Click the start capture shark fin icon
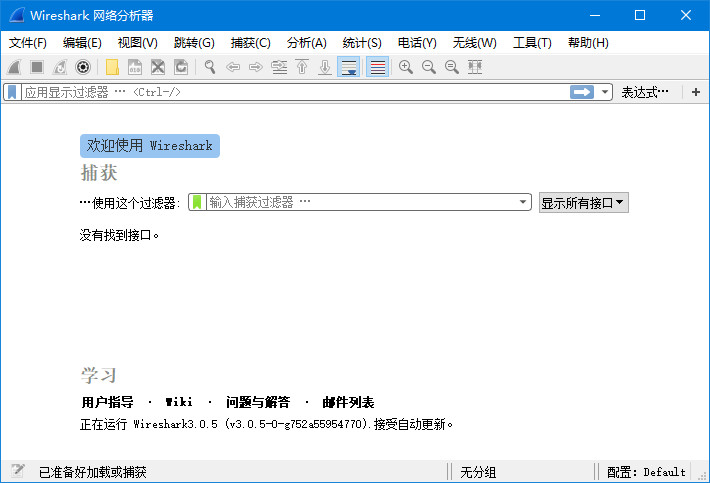The width and height of the screenshot is (710, 483). [14, 67]
